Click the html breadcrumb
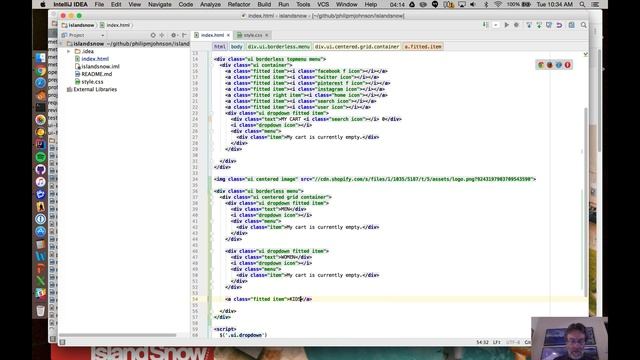 coord(220,47)
